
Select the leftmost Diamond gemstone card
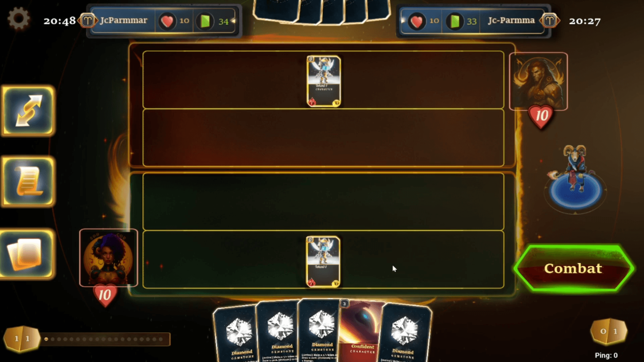pos(237,334)
